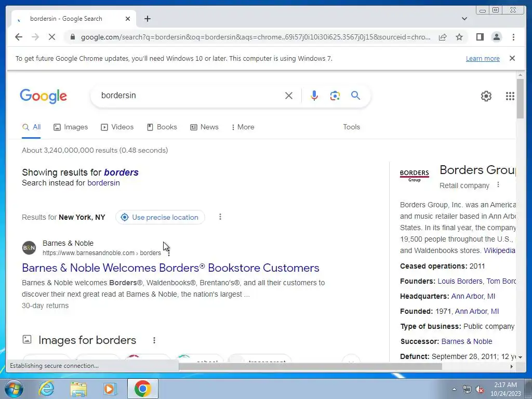Click in the Google search input field
The height and width of the screenshot is (399, 532).
[x=190, y=96]
